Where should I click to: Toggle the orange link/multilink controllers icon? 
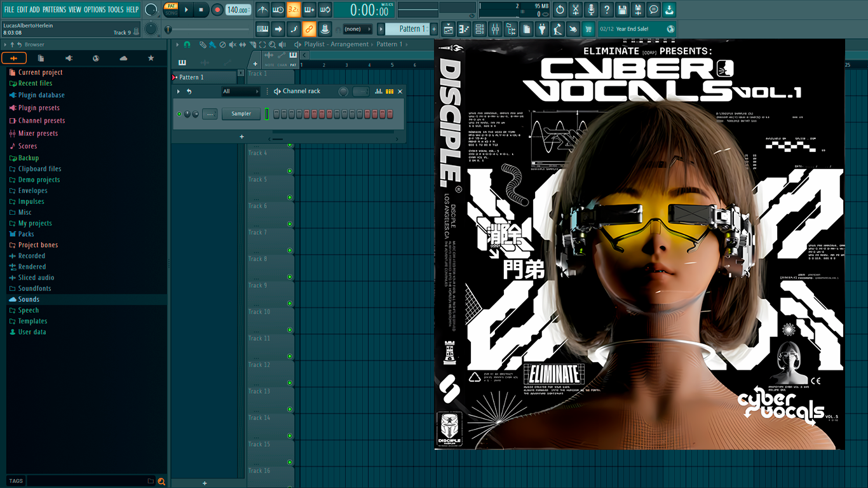(x=309, y=29)
